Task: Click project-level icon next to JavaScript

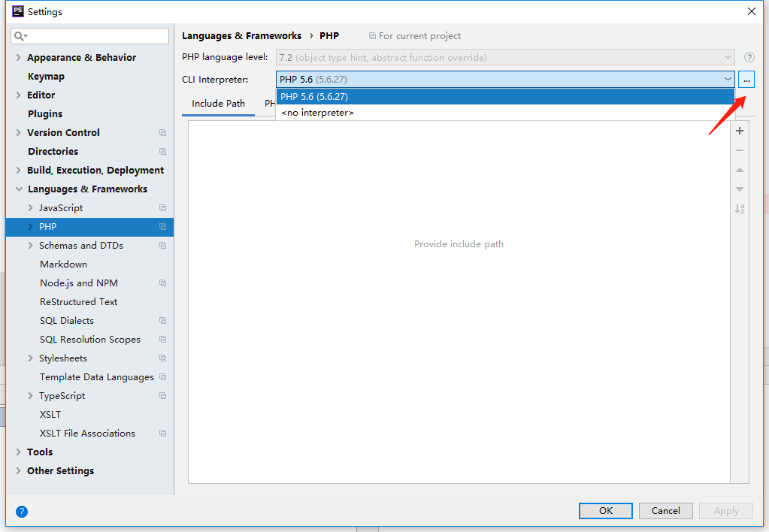Action: [163, 208]
